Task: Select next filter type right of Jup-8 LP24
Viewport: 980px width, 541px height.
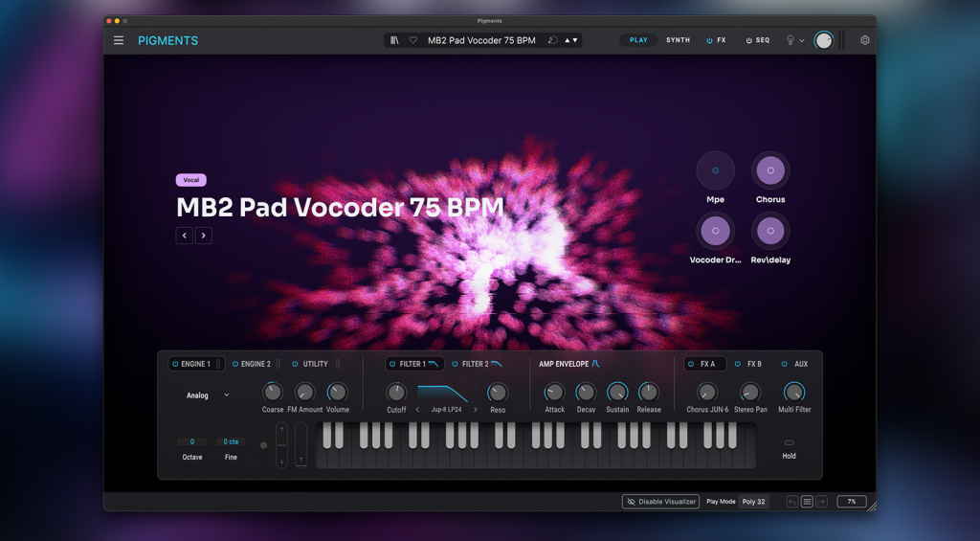Action: click(x=475, y=410)
